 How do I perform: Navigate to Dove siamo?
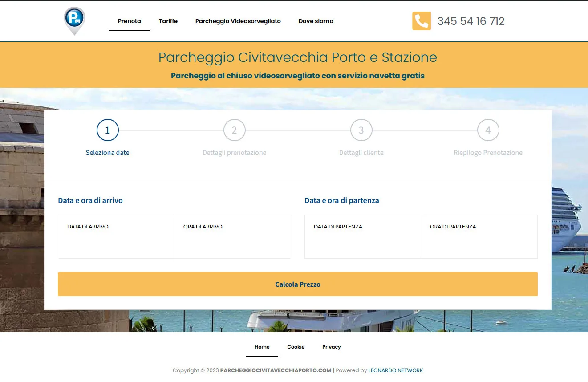tap(316, 21)
